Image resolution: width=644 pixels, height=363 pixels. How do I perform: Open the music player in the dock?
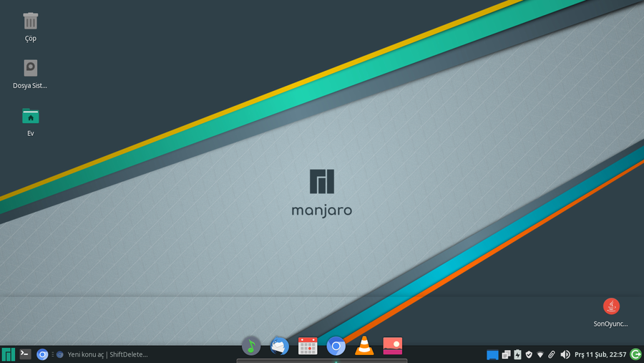coord(250,347)
